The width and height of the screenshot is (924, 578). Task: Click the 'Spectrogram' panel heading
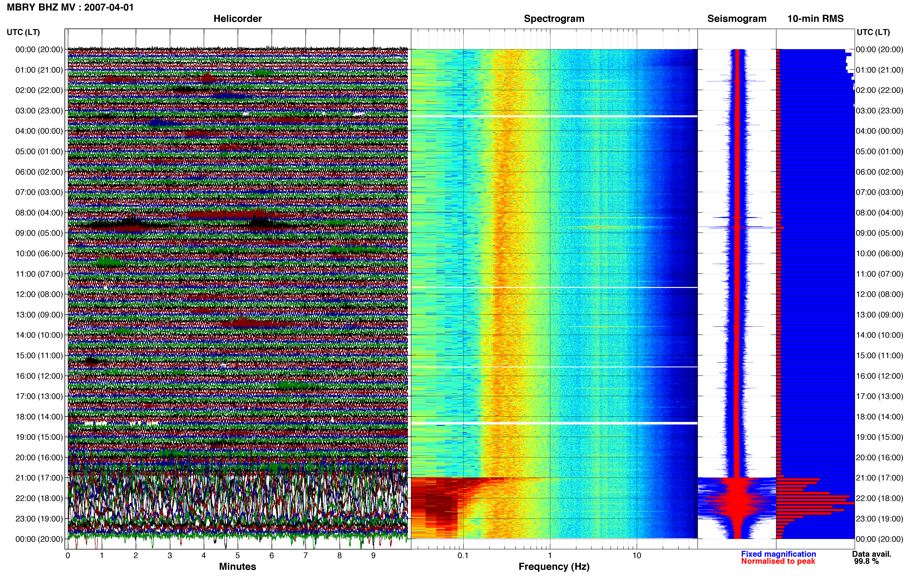[x=554, y=19]
